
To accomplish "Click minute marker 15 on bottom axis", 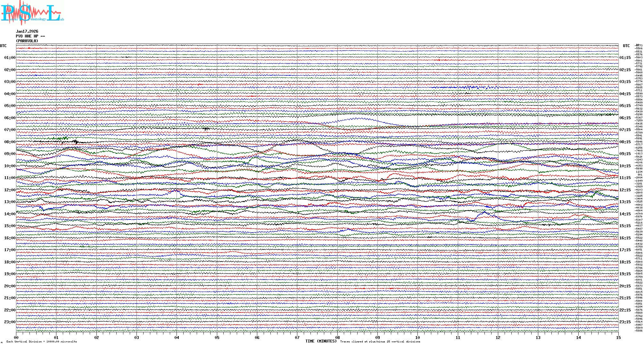I will 618,338.
